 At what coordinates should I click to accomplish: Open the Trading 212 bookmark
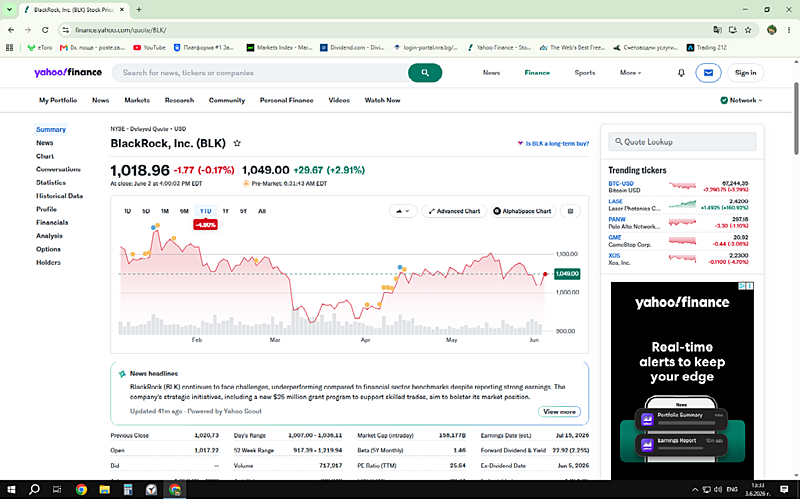pyautogui.click(x=707, y=47)
